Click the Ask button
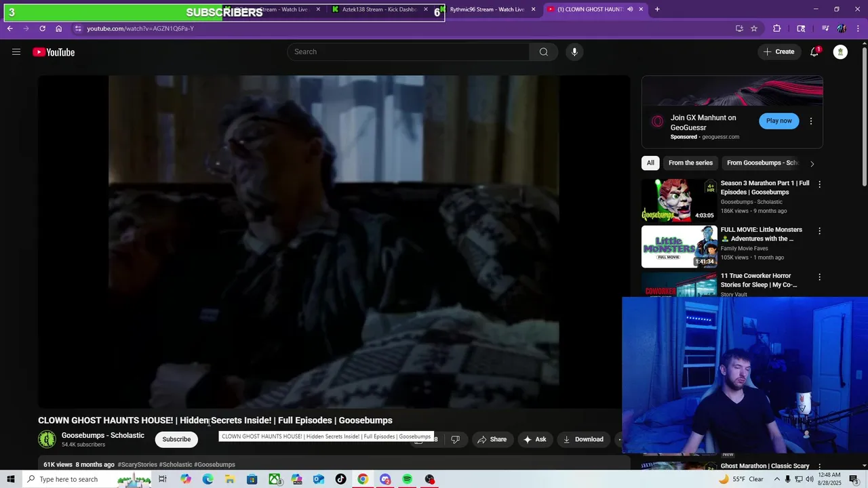 (x=534, y=439)
